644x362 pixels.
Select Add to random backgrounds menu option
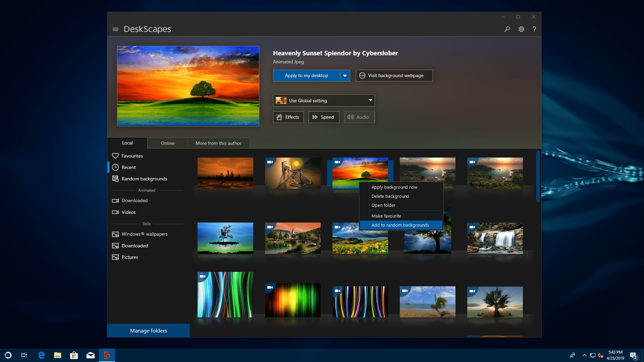[400, 225]
